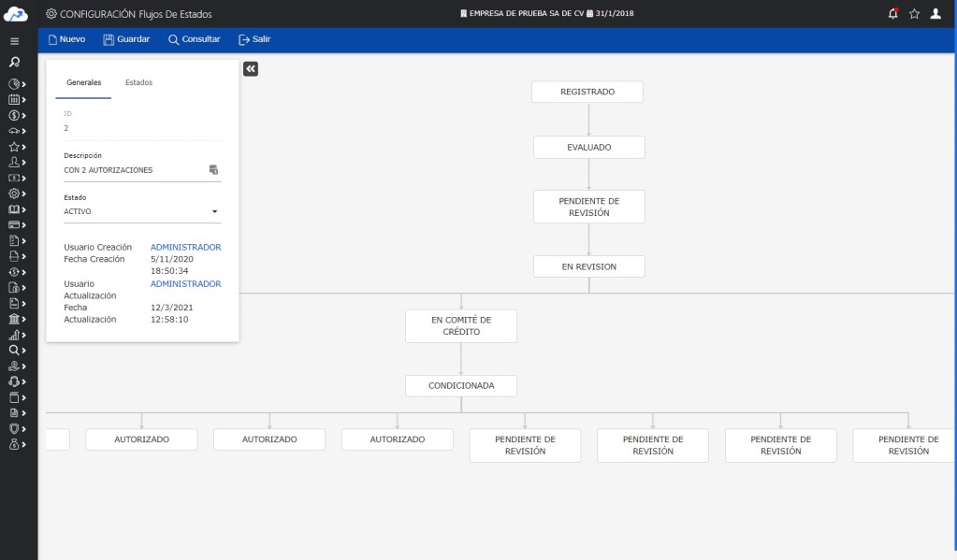The image size is (957, 560).
Task: Click the calendar icon in sidebar
Action: [14, 99]
